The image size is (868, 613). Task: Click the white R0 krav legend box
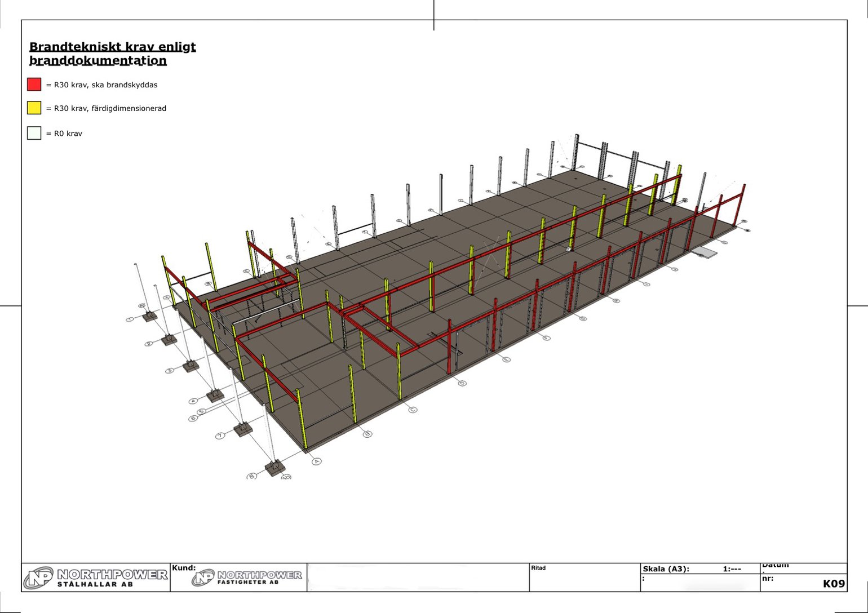pos(34,134)
